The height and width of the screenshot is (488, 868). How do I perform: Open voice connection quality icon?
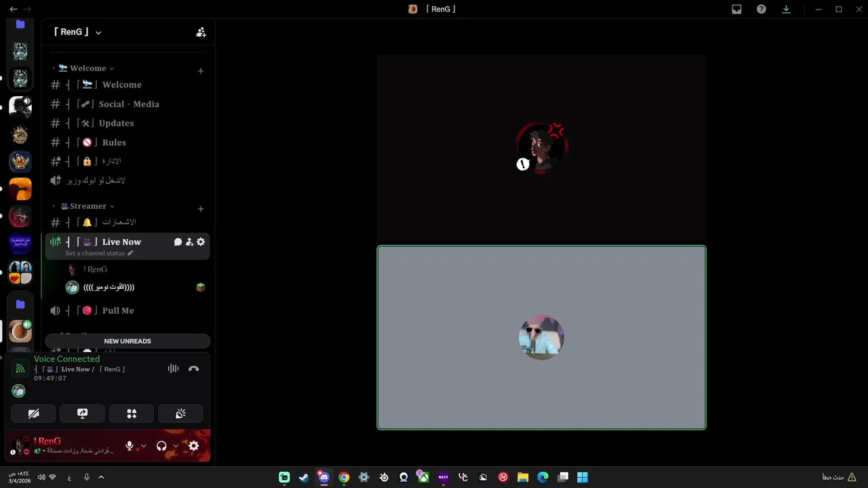tap(20, 369)
